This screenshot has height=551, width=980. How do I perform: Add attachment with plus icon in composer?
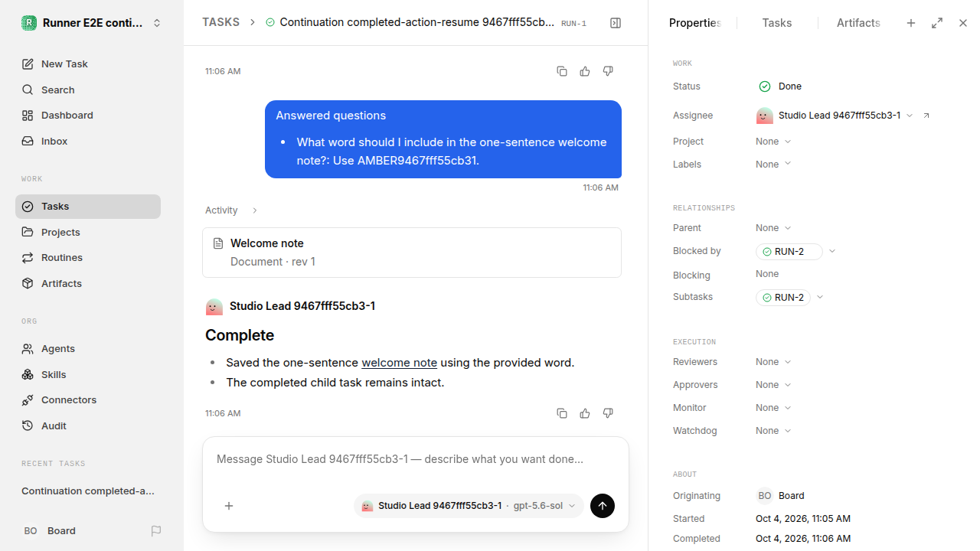pyautogui.click(x=229, y=506)
